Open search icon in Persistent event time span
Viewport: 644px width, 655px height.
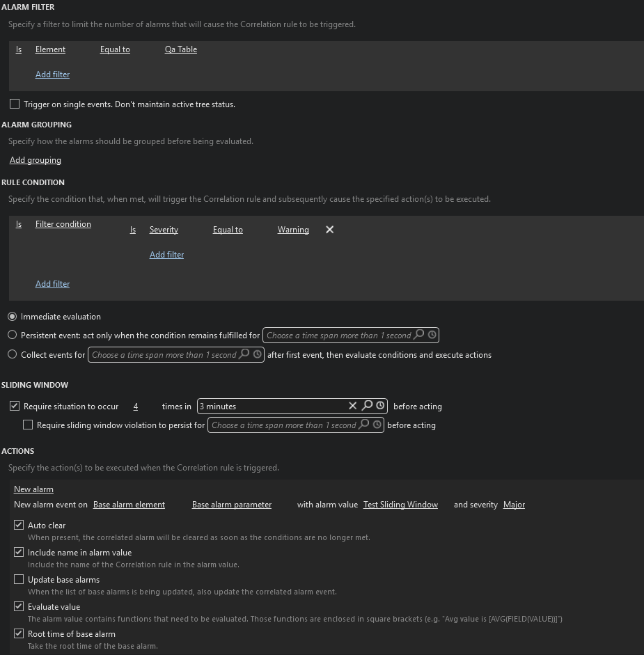tap(418, 334)
